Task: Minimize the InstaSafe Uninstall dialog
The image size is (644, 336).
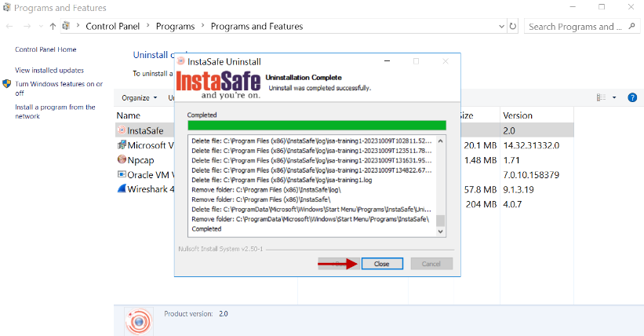Action: (x=387, y=61)
